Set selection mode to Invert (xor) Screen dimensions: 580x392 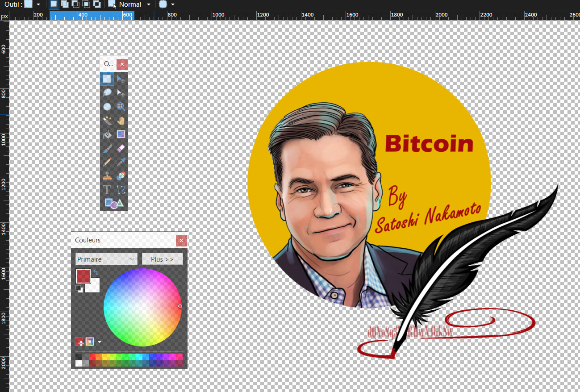(96, 4)
